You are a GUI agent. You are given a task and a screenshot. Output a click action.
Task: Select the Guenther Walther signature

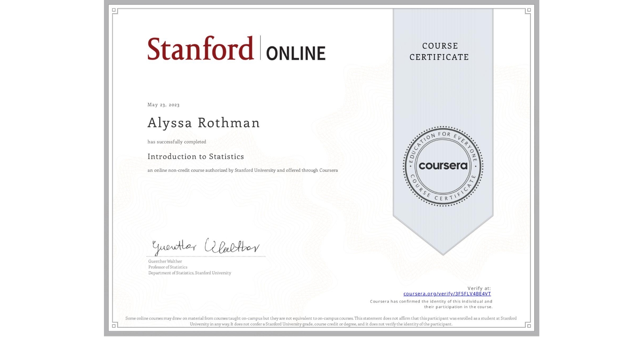click(x=205, y=247)
